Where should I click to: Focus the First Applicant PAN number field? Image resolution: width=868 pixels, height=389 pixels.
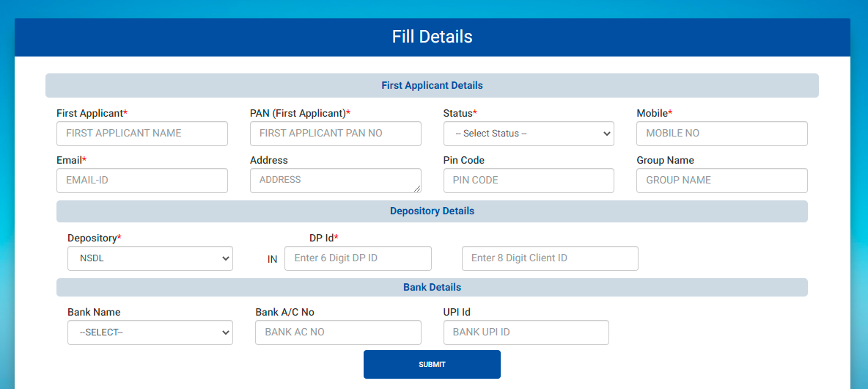coord(335,134)
